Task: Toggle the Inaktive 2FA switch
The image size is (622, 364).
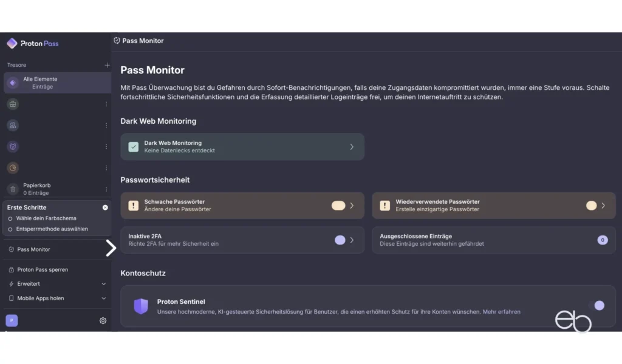Action: click(x=340, y=240)
